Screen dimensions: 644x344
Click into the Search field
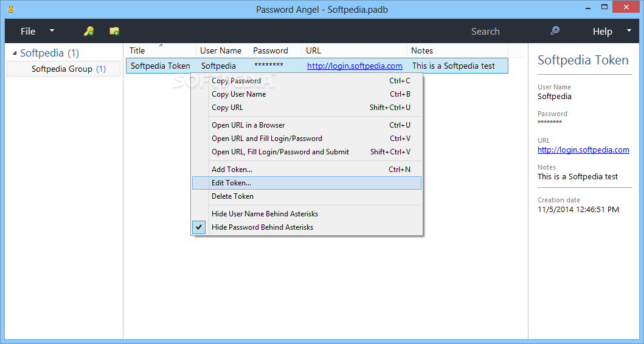(x=485, y=31)
